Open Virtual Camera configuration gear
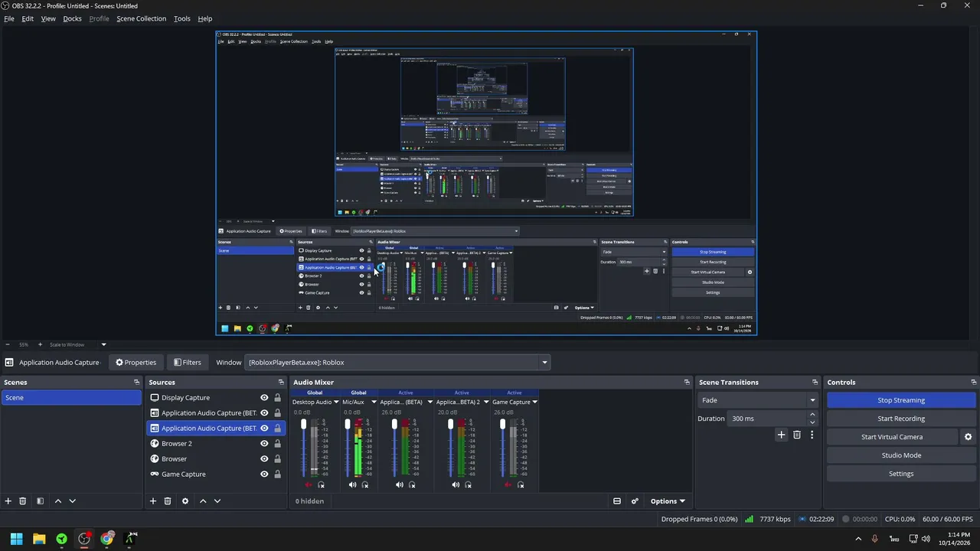 point(968,437)
